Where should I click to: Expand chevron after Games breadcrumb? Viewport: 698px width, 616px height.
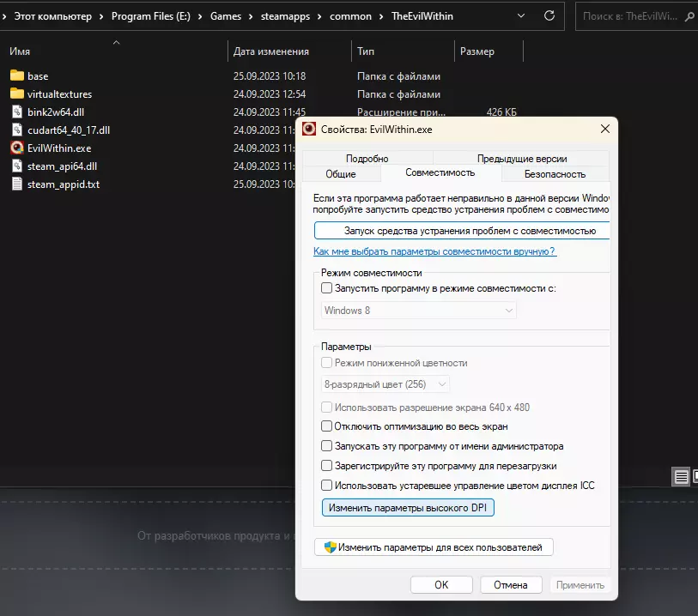point(251,16)
